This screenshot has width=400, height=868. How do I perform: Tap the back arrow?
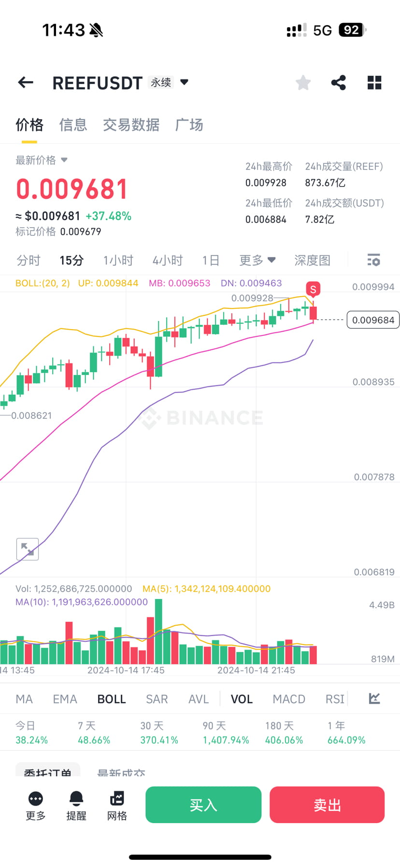(26, 83)
